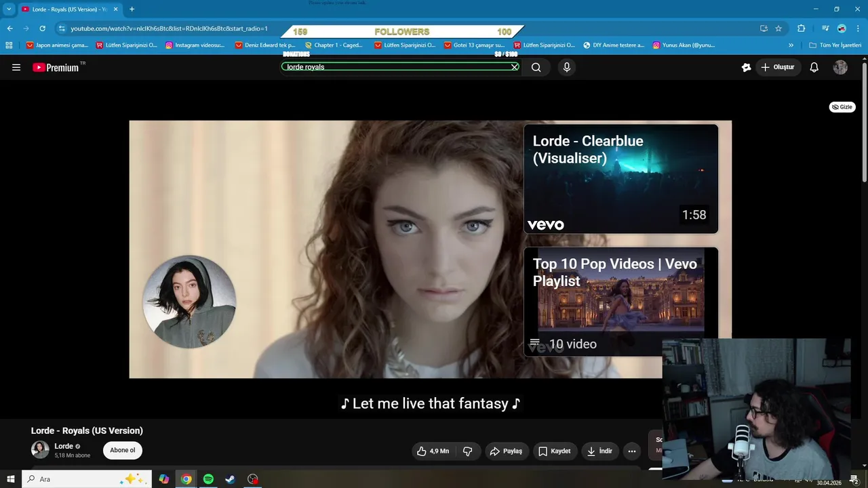The width and height of the screenshot is (868, 488).
Task: Bookmark this page with the star
Action: point(778,28)
